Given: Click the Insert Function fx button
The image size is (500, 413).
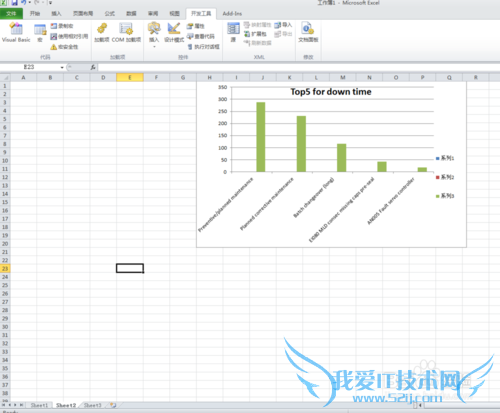Looking at the screenshot, I should click(x=93, y=67).
